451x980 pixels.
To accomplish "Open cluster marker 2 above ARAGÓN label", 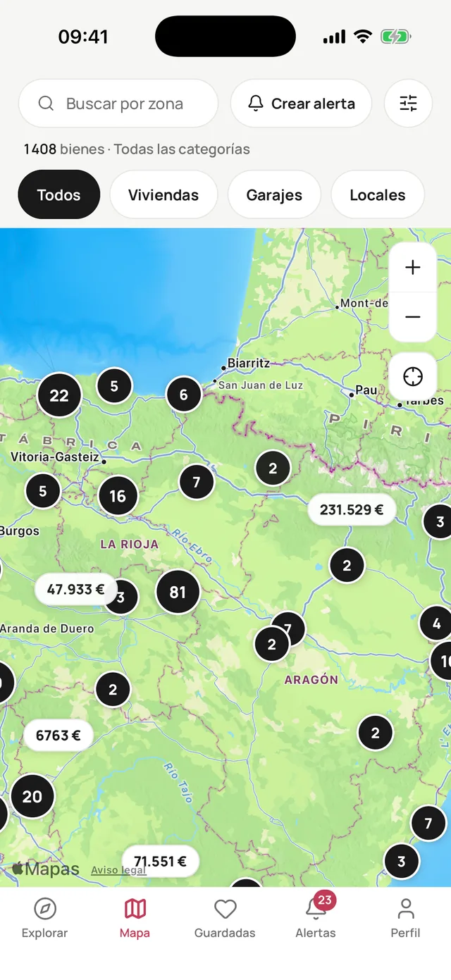I will tap(272, 645).
